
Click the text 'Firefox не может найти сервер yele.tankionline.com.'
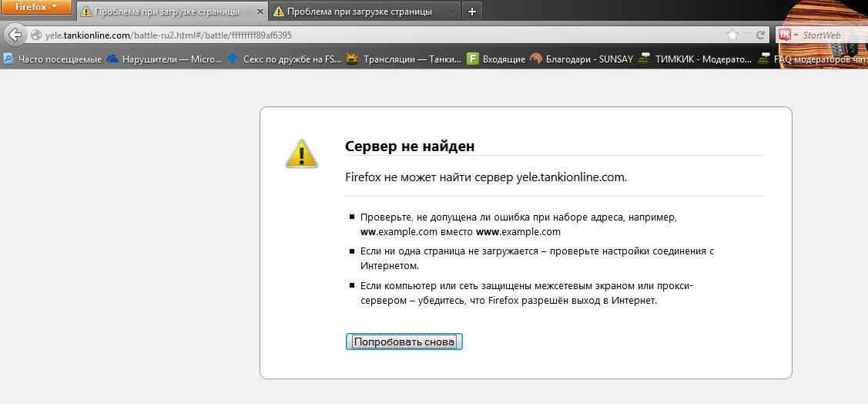tap(486, 178)
